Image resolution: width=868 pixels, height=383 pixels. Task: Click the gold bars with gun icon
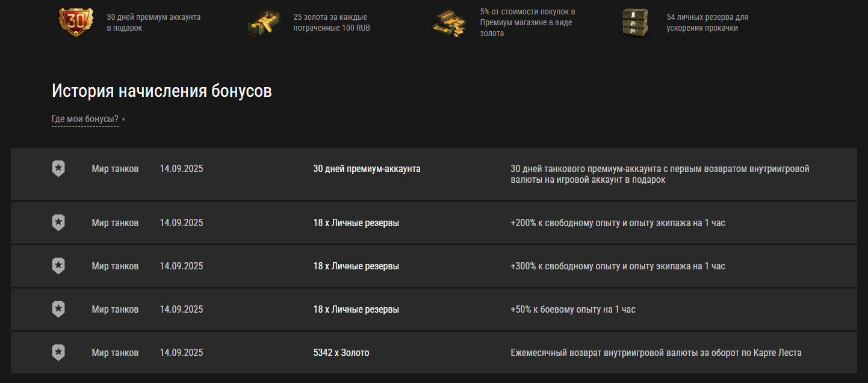[263, 23]
